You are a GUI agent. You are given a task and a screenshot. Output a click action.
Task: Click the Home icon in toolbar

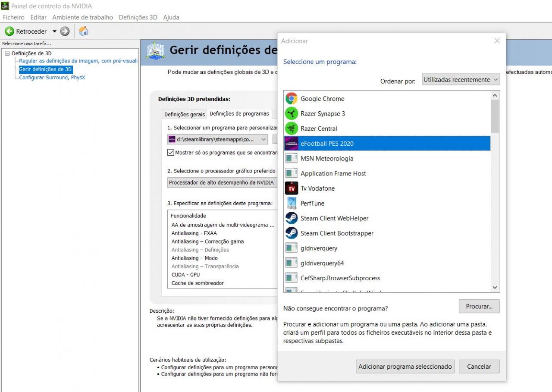click(84, 31)
